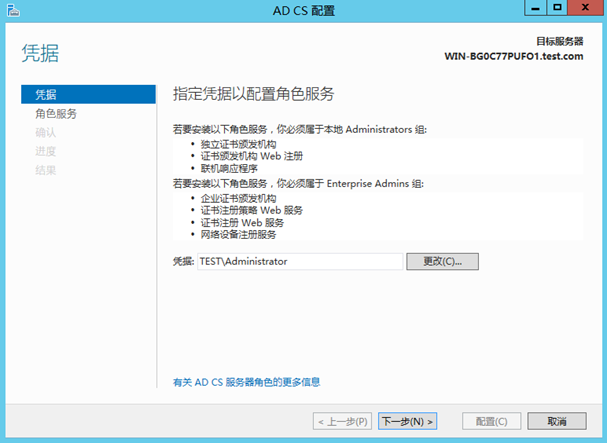Click the 联机响应程序 list item
Image resolution: width=607 pixels, height=443 pixels.
pyautogui.click(x=229, y=168)
